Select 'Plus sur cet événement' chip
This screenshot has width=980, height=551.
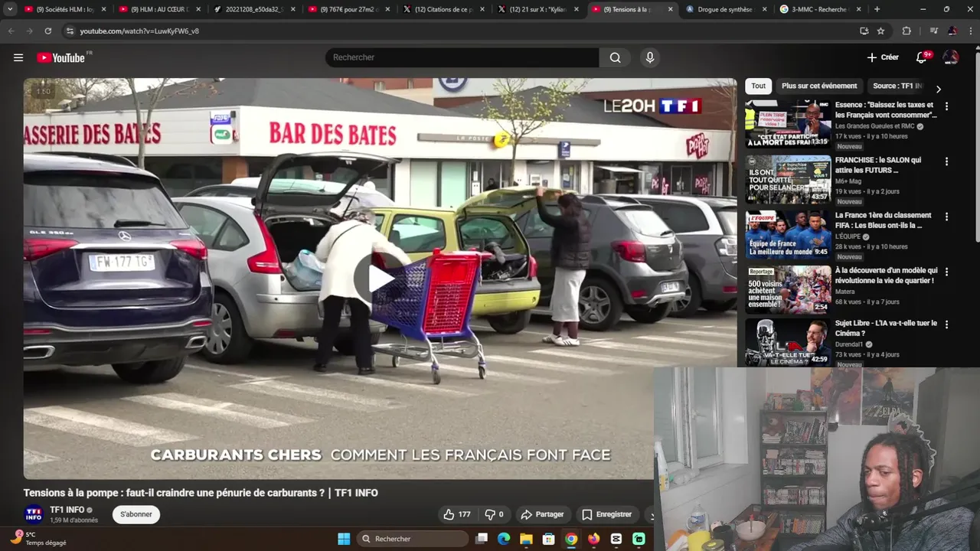coord(819,86)
